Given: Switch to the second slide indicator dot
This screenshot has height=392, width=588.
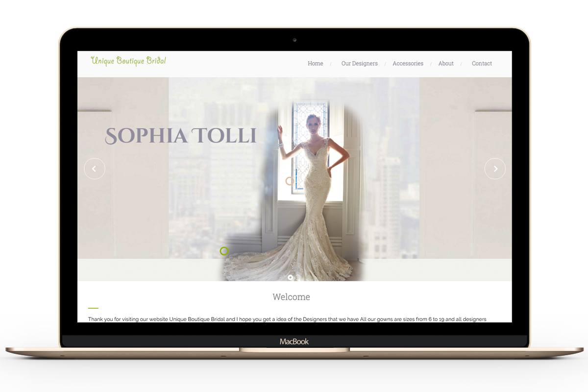Looking at the screenshot, I should [x=298, y=277].
